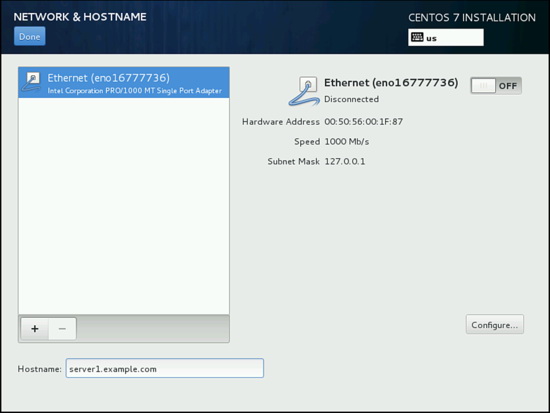Toggle the Ethernet connection ON/OFF switch

[496, 86]
